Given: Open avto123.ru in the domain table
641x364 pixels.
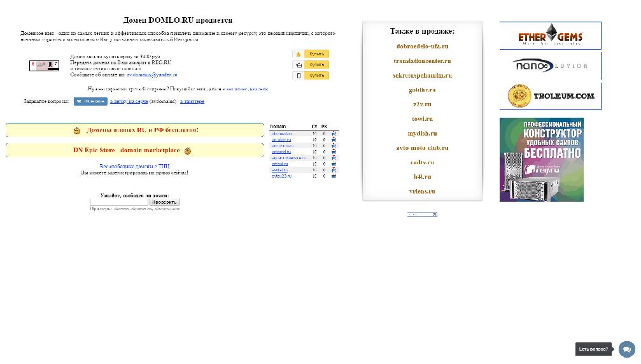Looking at the screenshot, I should [281, 176].
